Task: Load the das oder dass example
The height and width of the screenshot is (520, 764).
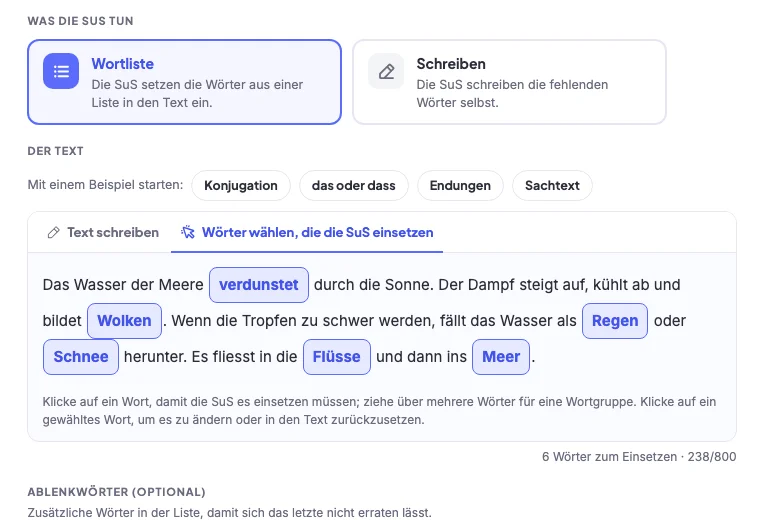Action: [354, 186]
